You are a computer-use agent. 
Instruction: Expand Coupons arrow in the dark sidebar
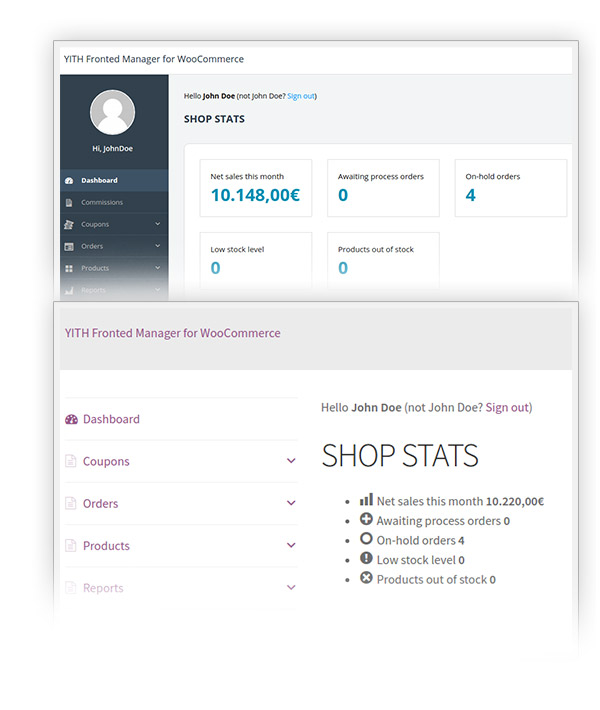pyautogui.click(x=158, y=225)
